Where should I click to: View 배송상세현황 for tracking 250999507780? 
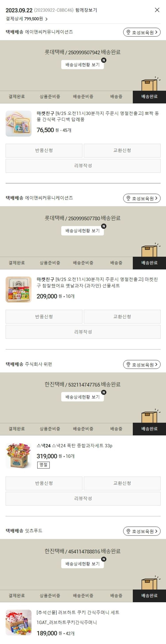point(83,231)
